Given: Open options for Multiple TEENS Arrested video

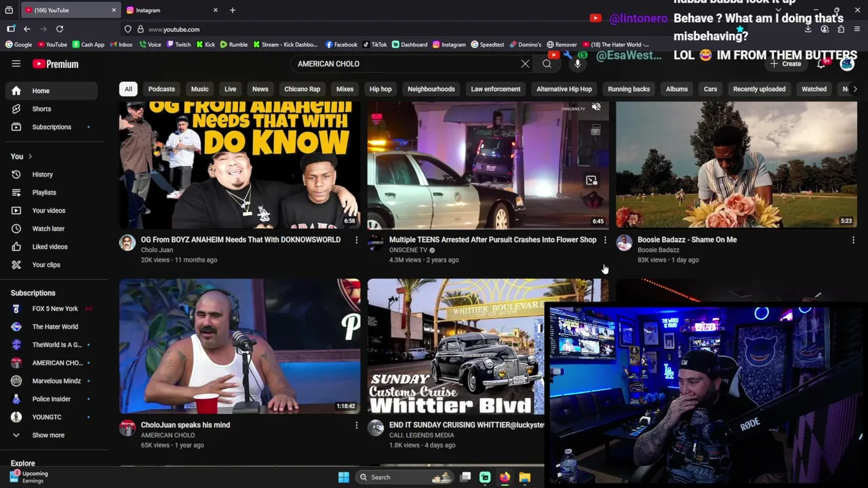Looking at the screenshot, I should pyautogui.click(x=605, y=240).
